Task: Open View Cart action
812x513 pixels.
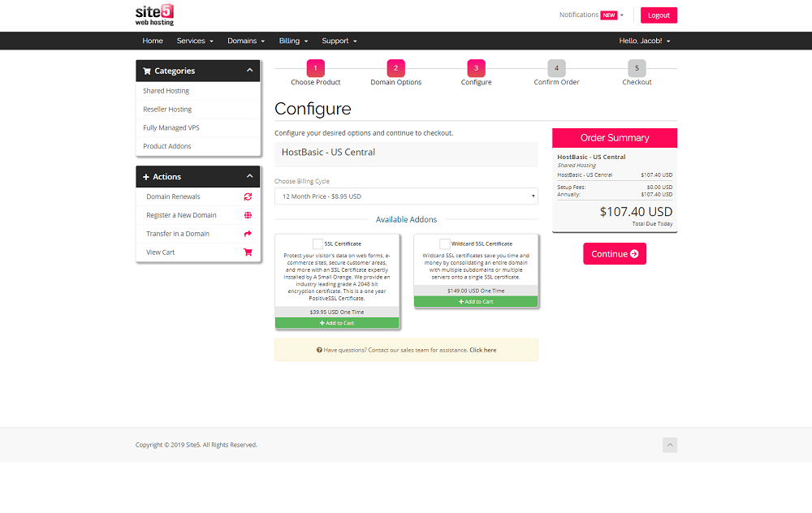Action: click(x=198, y=252)
